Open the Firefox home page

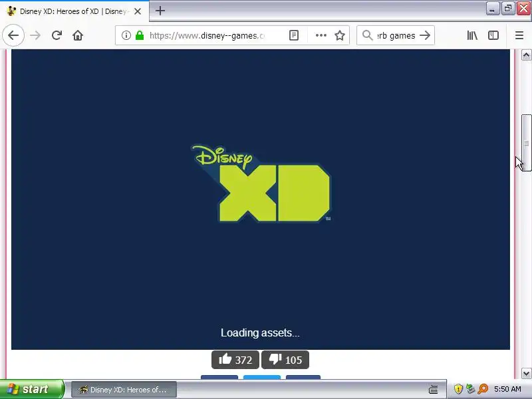coord(78,35)
